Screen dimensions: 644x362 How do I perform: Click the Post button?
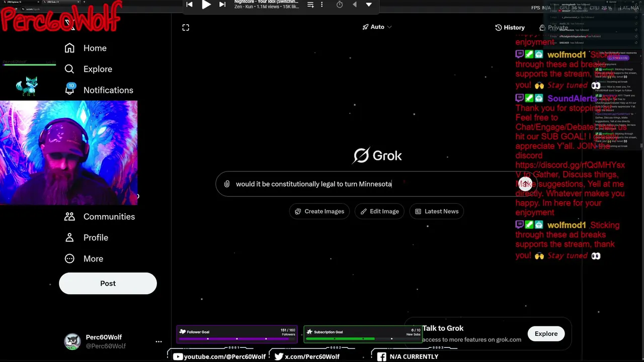point(108,284)
